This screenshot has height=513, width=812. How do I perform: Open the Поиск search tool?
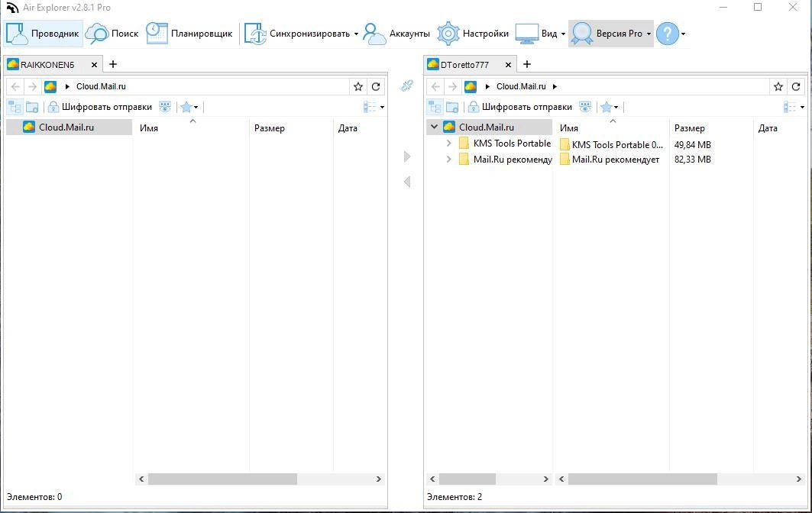point(112,34)
